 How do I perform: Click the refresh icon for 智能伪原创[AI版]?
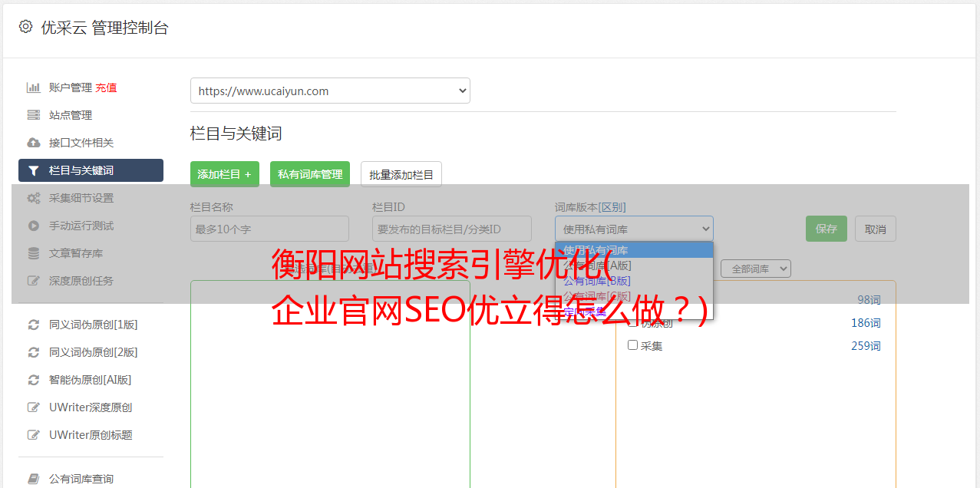point(33,380)
